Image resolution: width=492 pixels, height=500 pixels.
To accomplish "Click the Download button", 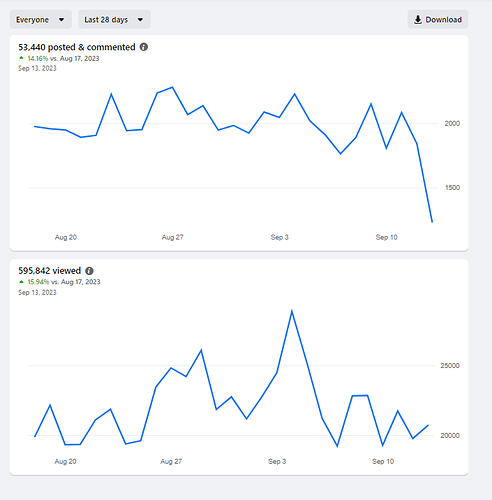I will [x=438, y=20].
